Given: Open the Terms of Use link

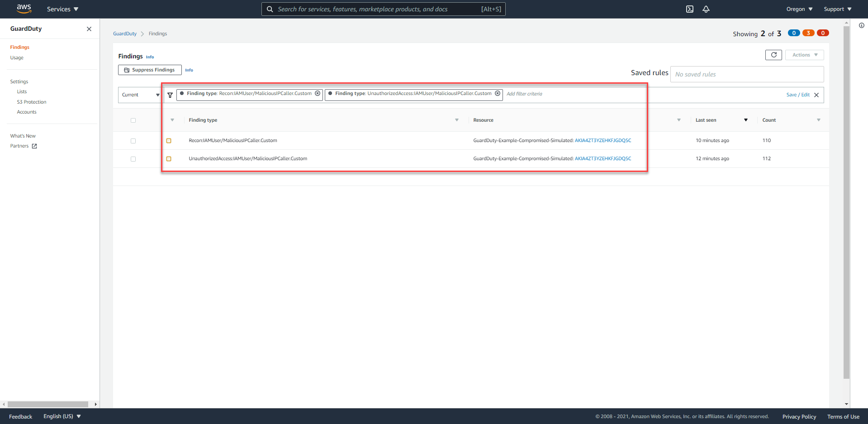Looking at the screenshot, I should click(843, 416).
